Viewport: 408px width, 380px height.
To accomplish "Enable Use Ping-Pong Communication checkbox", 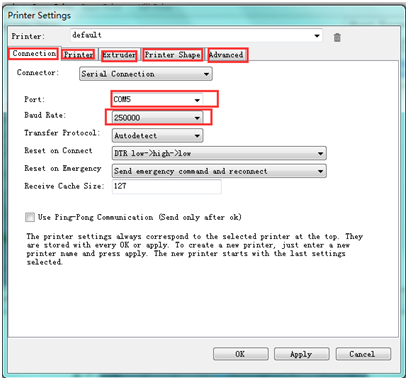I will click(30, 217).
